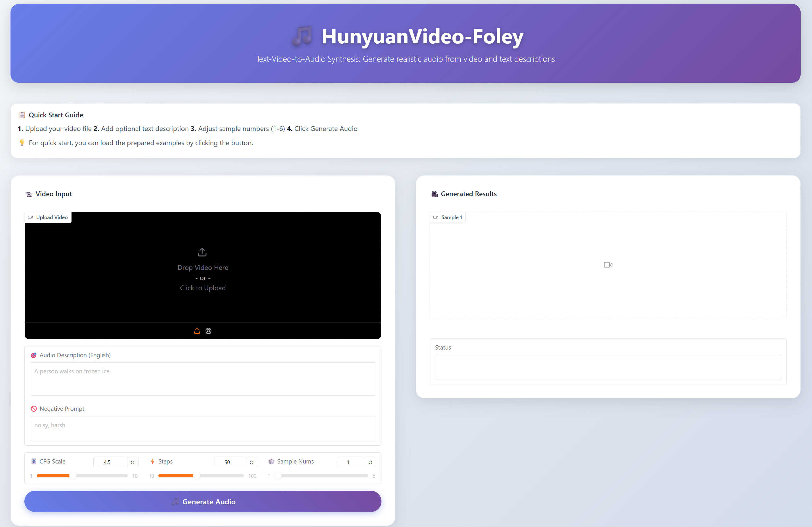
Task: Focus the Negative Prompt text box
Action: (x=203, y=428)
